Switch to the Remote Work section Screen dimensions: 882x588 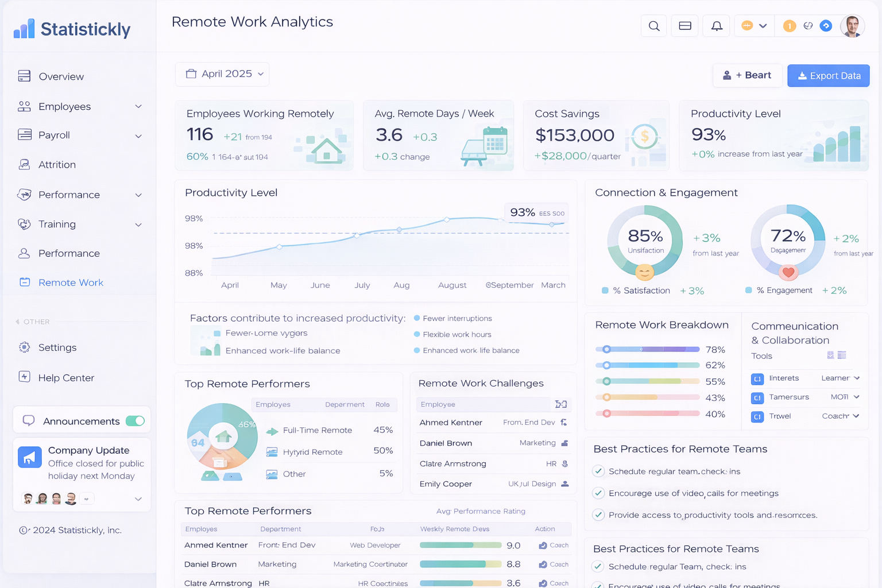click(71, 282)
